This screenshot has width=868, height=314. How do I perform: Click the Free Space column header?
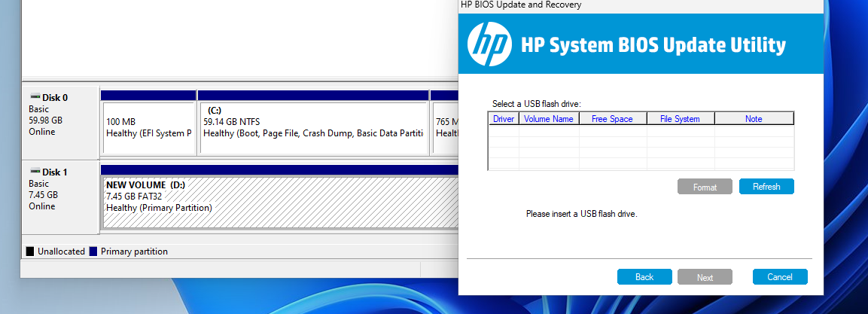612,118
